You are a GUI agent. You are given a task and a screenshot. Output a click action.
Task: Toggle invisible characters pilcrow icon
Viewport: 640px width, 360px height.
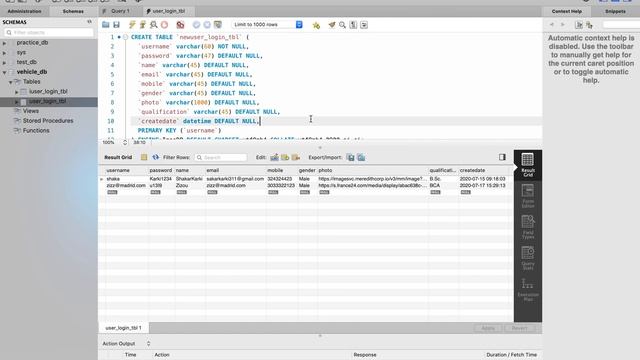[353, 25]
